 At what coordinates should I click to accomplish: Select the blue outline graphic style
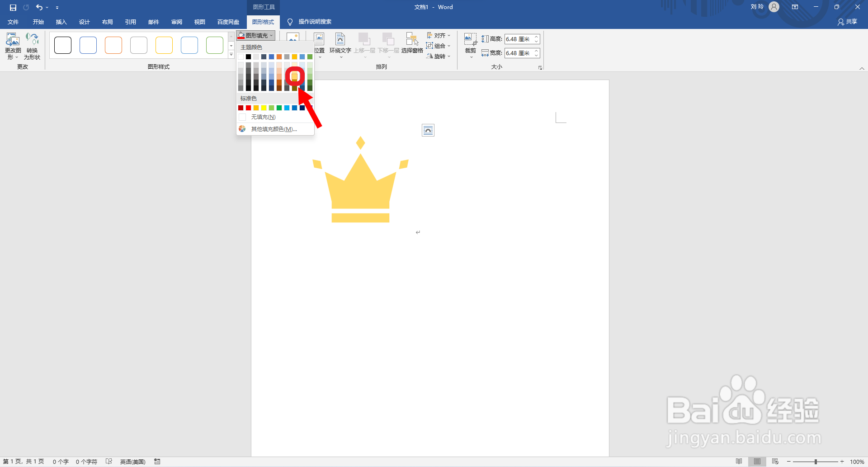(88, 45)
